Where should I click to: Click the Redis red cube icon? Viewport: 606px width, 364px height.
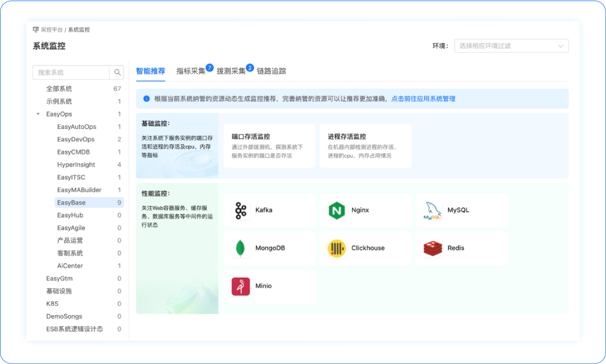[x=433, y=248]
